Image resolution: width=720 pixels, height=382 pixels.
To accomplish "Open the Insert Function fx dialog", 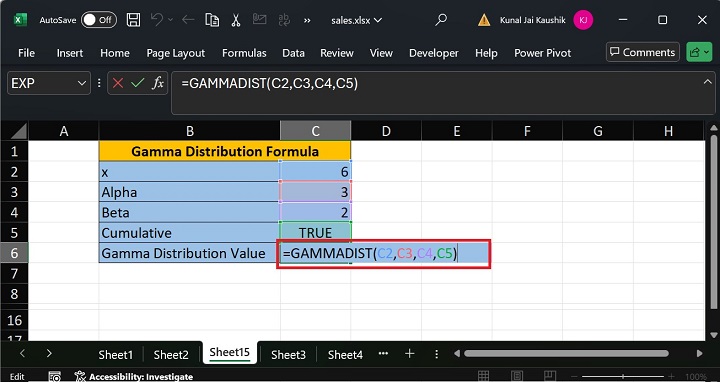I will (158, 83).
